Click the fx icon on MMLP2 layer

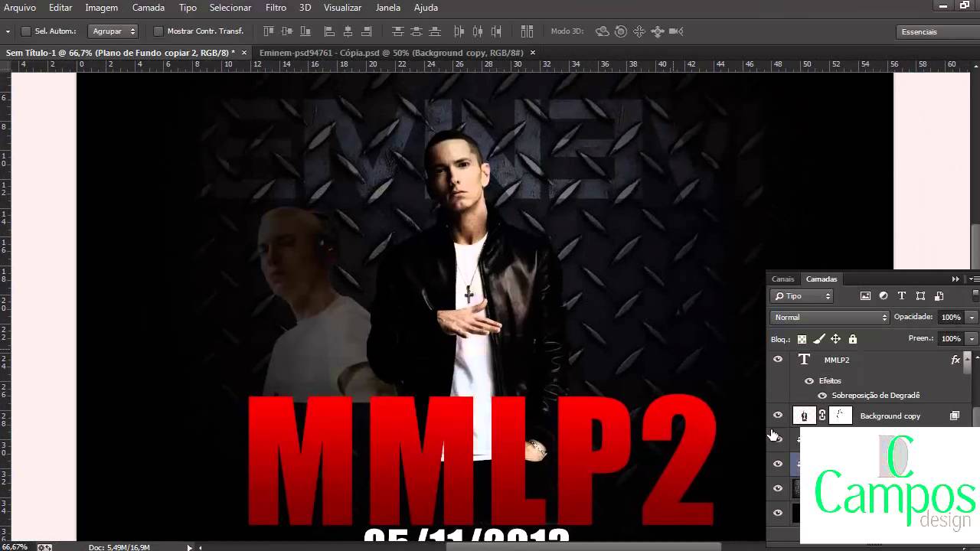click(x=955, y=360)
